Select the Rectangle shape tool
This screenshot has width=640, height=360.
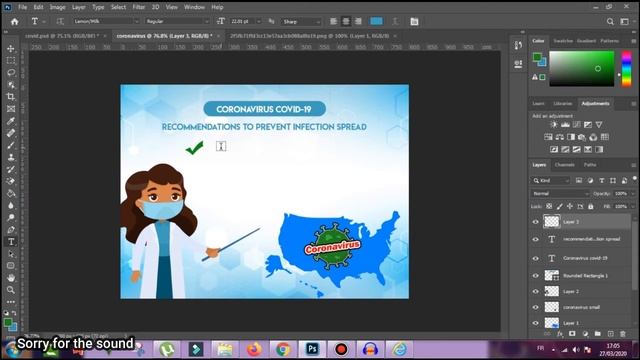tap(11, 266)
